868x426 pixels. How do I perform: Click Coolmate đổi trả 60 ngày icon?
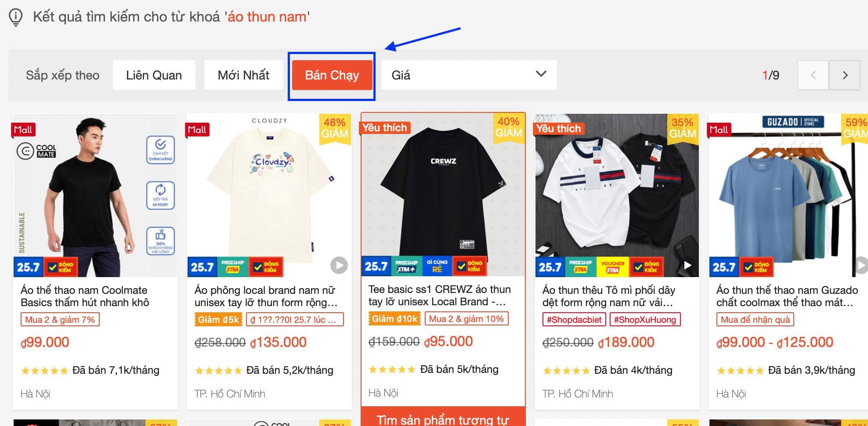(x=160, y=195)
